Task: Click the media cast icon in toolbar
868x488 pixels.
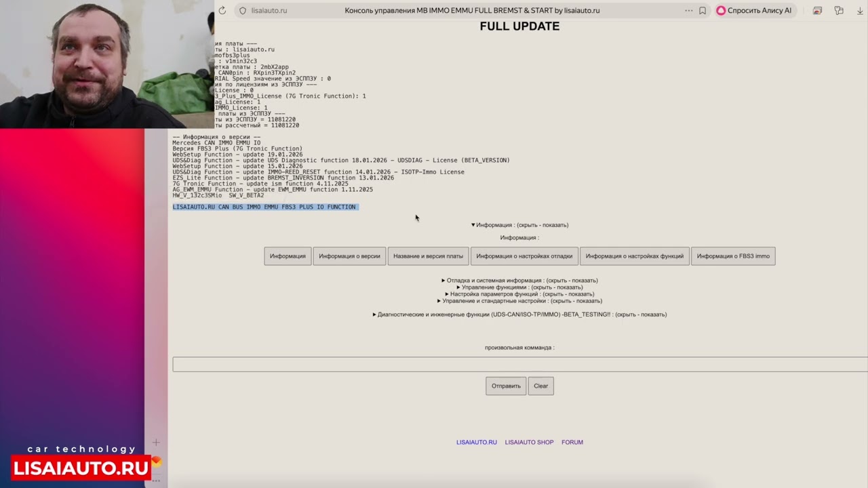Action: point(817,10)
